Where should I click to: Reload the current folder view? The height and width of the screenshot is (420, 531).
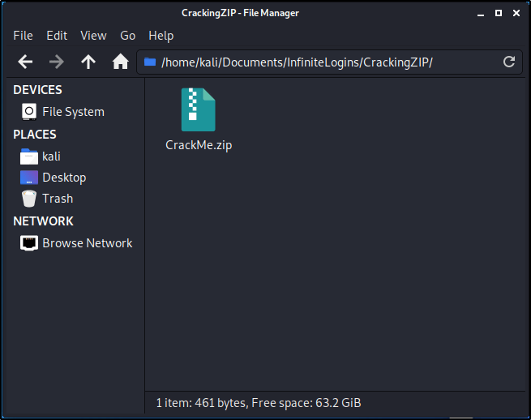point(509,62)
